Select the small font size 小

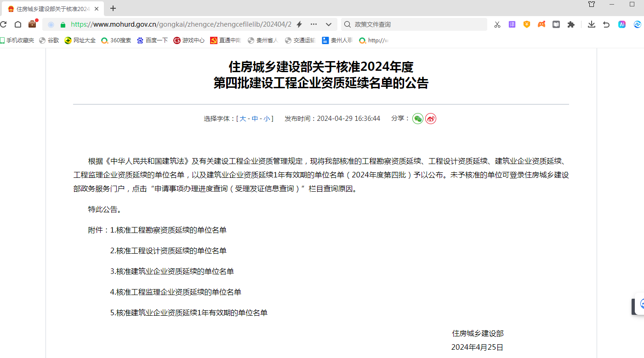coord(267,119)
